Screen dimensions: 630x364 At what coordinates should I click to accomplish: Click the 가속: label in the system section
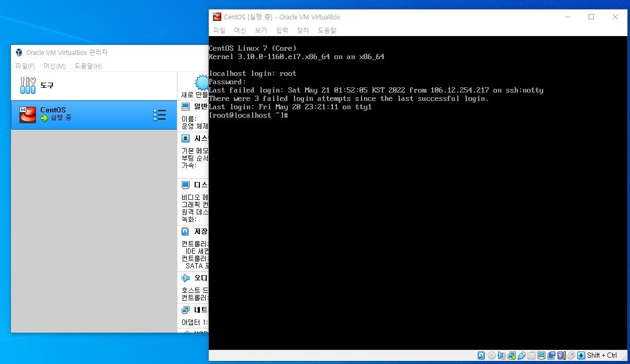click(x=189, y=165)
